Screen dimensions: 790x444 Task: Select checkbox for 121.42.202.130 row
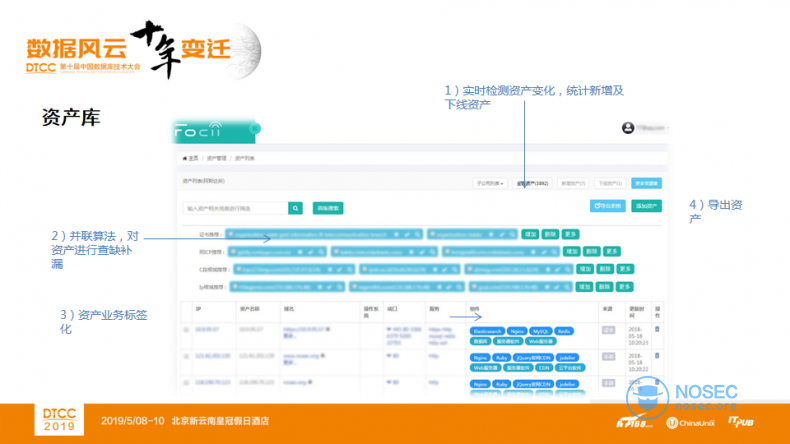pos(186,356)
